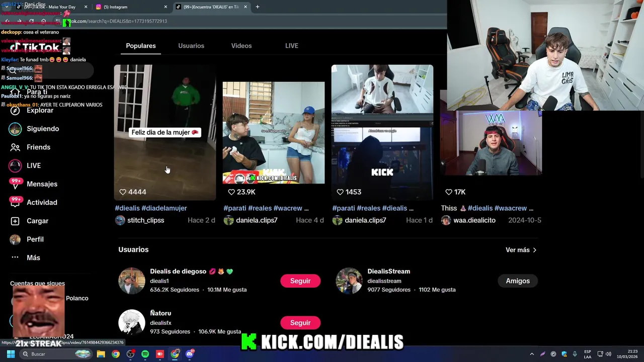
Task: Open Dieallis de diegoso profile picture
Action: pyautogui.click(x=131, y=281)
